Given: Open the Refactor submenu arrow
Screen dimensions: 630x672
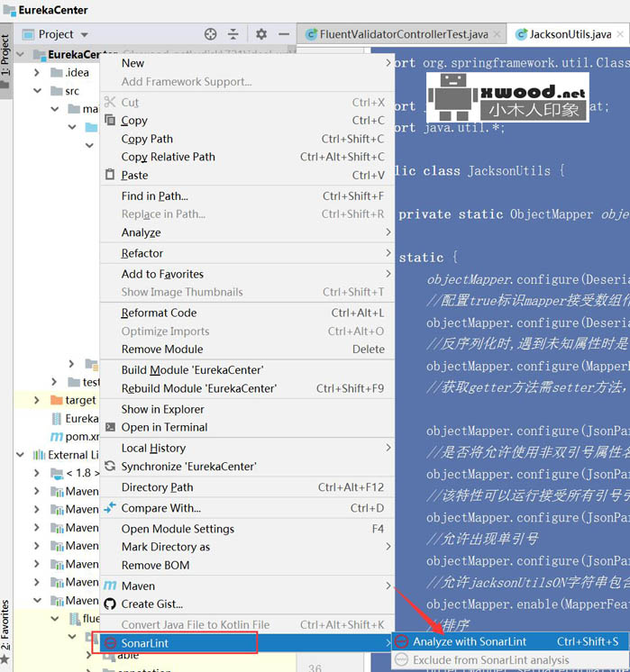Looking at the screenshot, I should coord(388,253).
